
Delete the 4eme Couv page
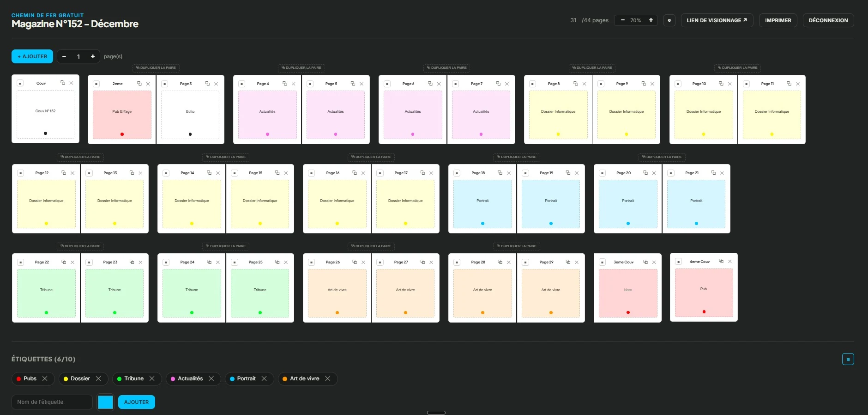(730, 261)
